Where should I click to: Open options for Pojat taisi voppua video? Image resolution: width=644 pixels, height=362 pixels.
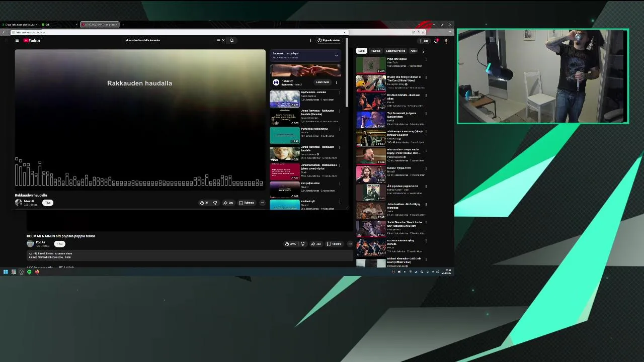tap(426, 59)
